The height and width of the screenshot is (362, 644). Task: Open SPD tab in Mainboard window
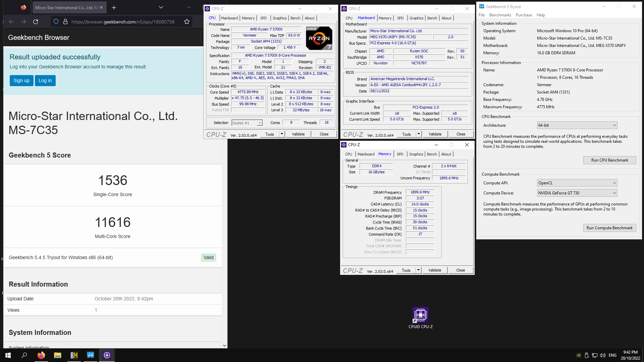pyautogui.click(x=400, y=18)
